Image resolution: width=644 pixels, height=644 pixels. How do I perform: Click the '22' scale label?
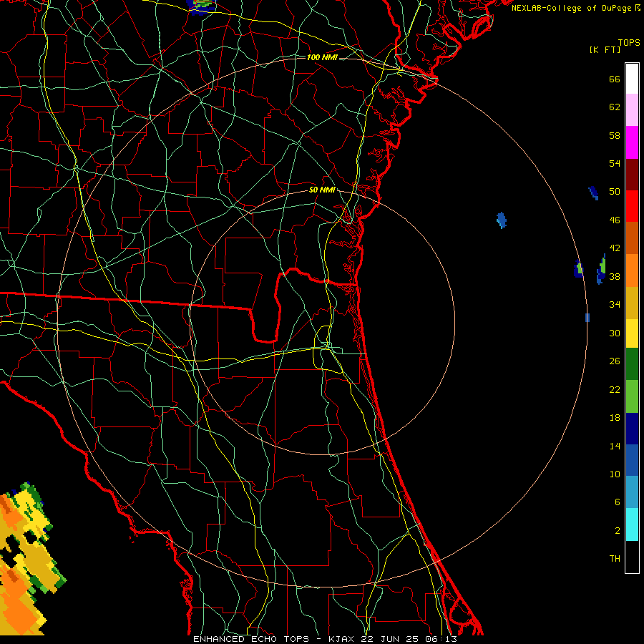click(615, 390)
